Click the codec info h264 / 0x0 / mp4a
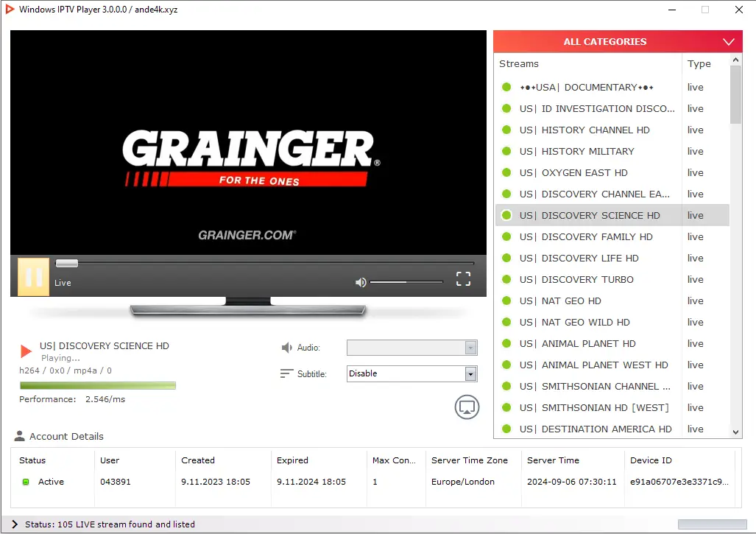The height and width of the screenshot is (534, 756). (x=66, y=370)
